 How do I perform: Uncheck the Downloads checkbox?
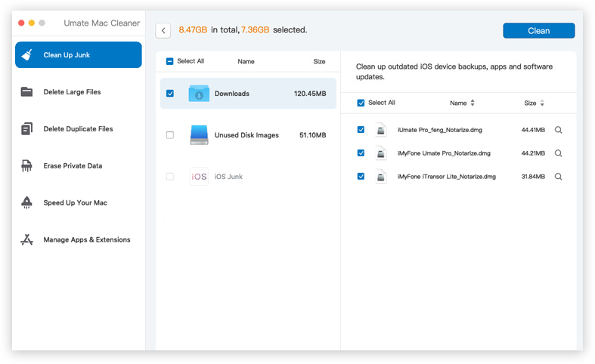point(170,94)
